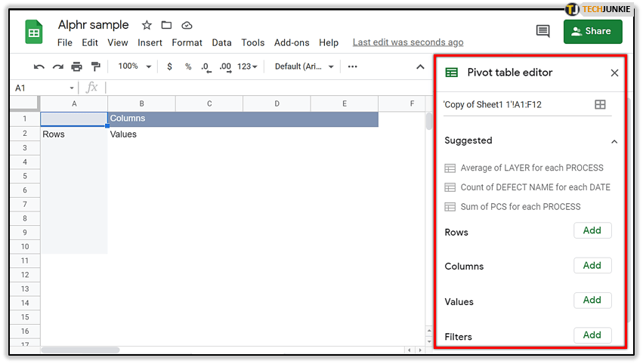Star the Alphr sample document

coord(147,26)
